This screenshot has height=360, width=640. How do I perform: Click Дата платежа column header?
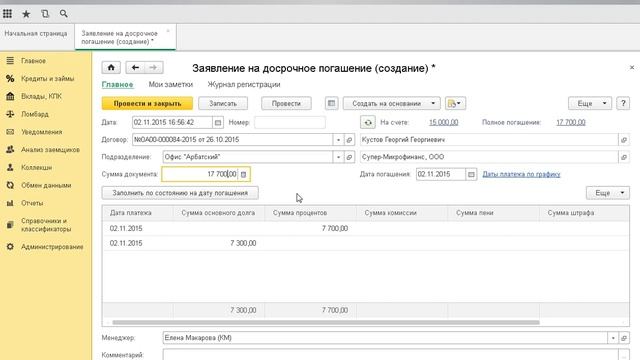pyautogui.click(x=138, y=213)
